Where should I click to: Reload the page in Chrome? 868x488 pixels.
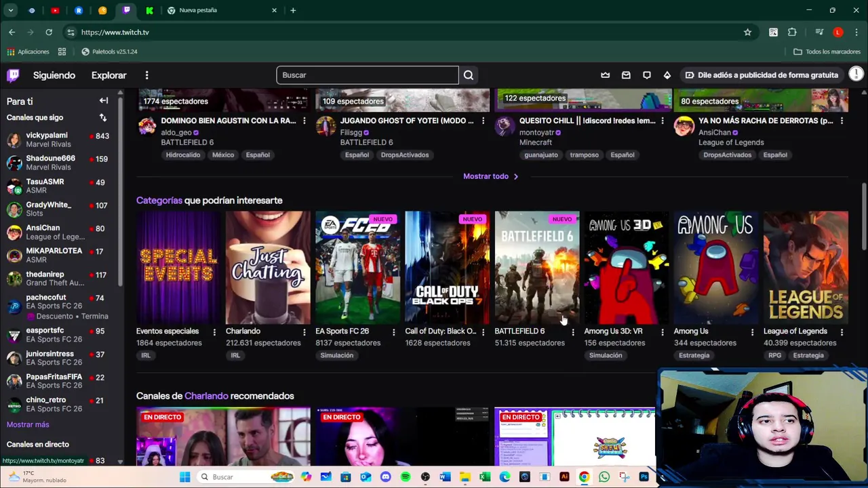49,32
